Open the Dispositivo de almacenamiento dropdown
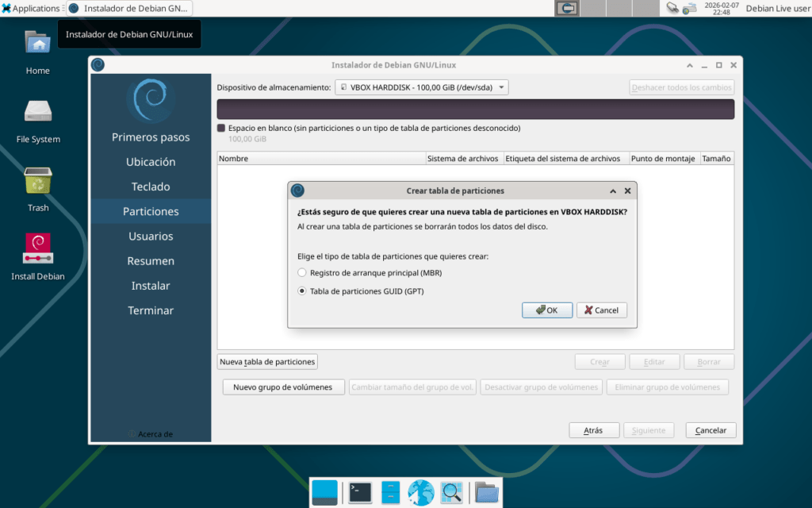Image resolution: width=812 pixels, height=508 pixels. [421, 87]
